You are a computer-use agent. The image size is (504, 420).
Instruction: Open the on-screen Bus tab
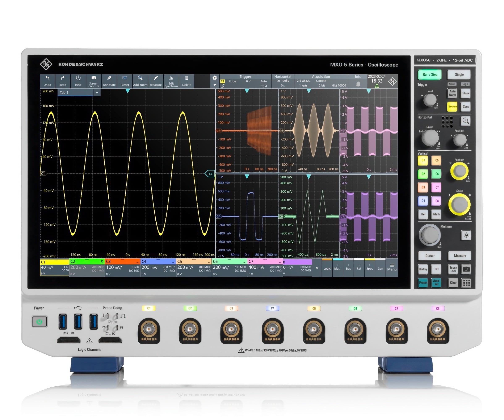point(348,267)
